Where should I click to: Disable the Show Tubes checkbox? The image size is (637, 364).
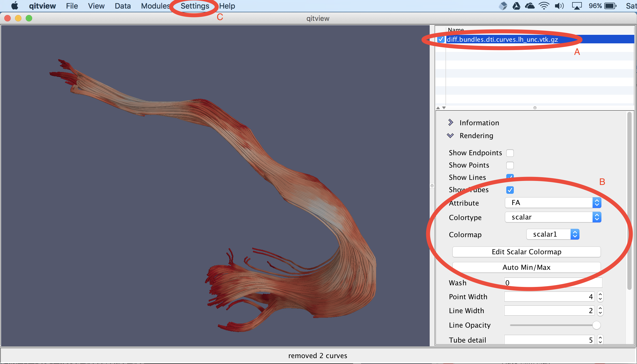[510, 190]
